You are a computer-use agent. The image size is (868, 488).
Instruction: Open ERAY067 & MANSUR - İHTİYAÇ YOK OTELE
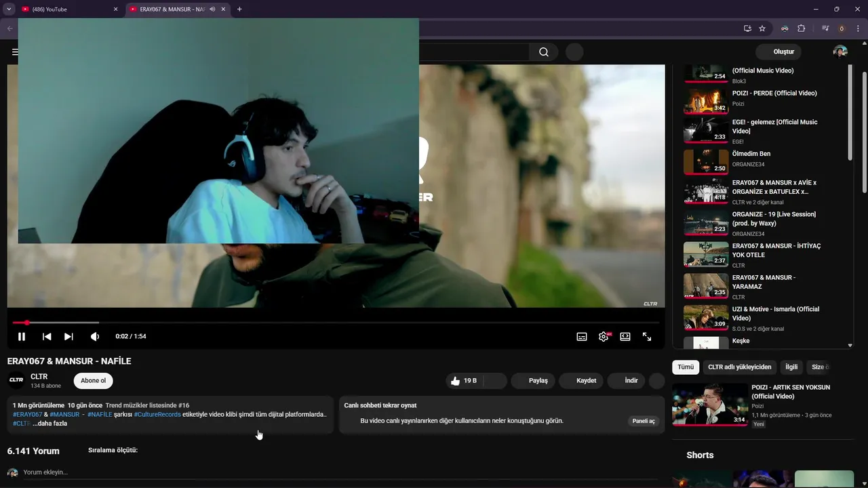tap(776, 251)
